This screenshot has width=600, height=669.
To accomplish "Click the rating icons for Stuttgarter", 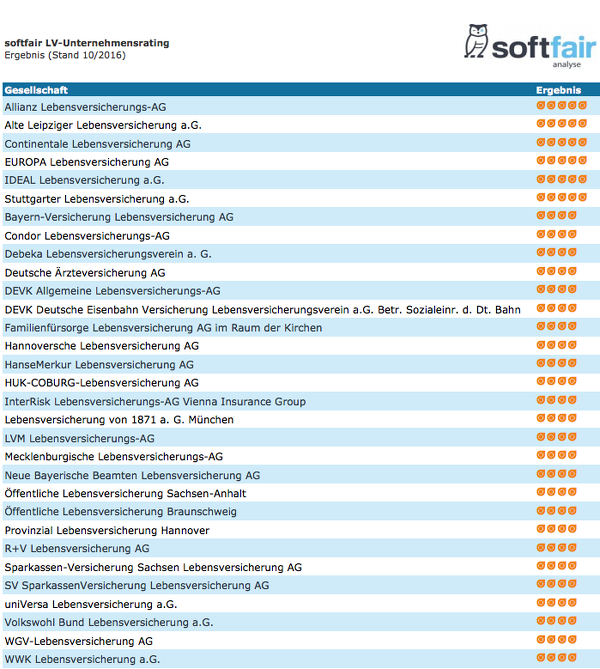I will click(x=562, y=197).
